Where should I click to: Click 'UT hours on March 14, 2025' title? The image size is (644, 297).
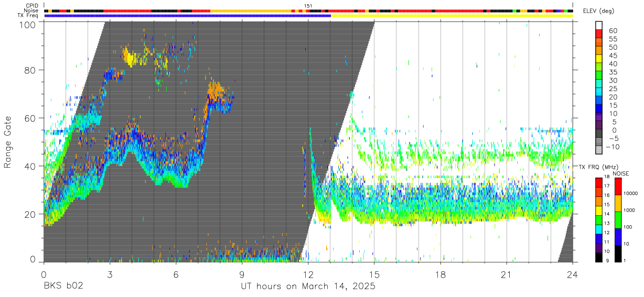pyautogui.click(x=308, y=287)
